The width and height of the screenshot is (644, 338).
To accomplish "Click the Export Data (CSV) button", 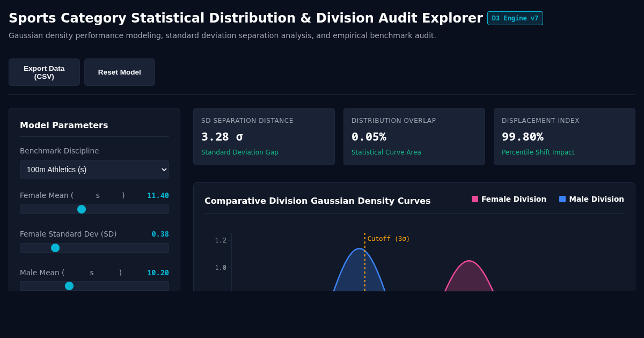I will (44, 72).
